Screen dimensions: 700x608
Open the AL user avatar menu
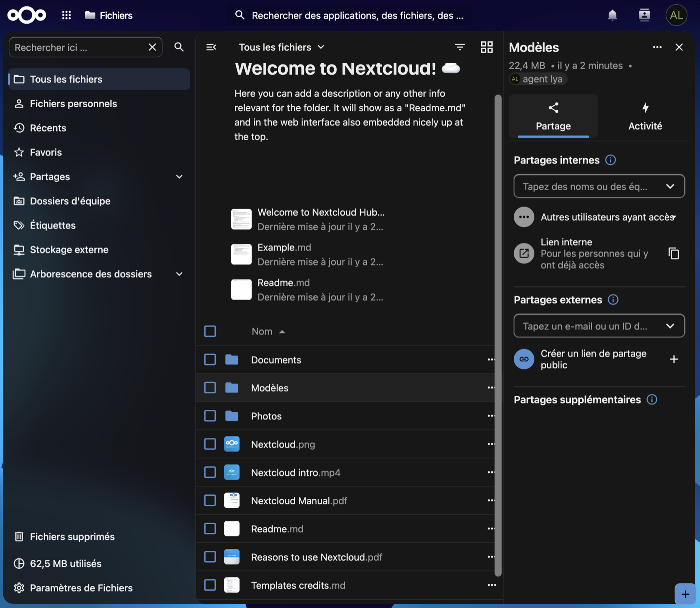(x=676, y=15)
